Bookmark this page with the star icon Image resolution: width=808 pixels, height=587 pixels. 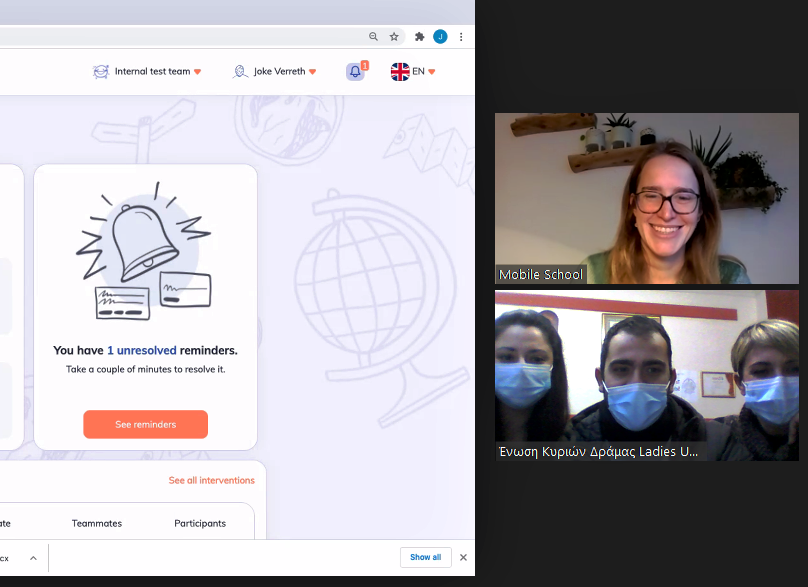(x=394, y=37)
